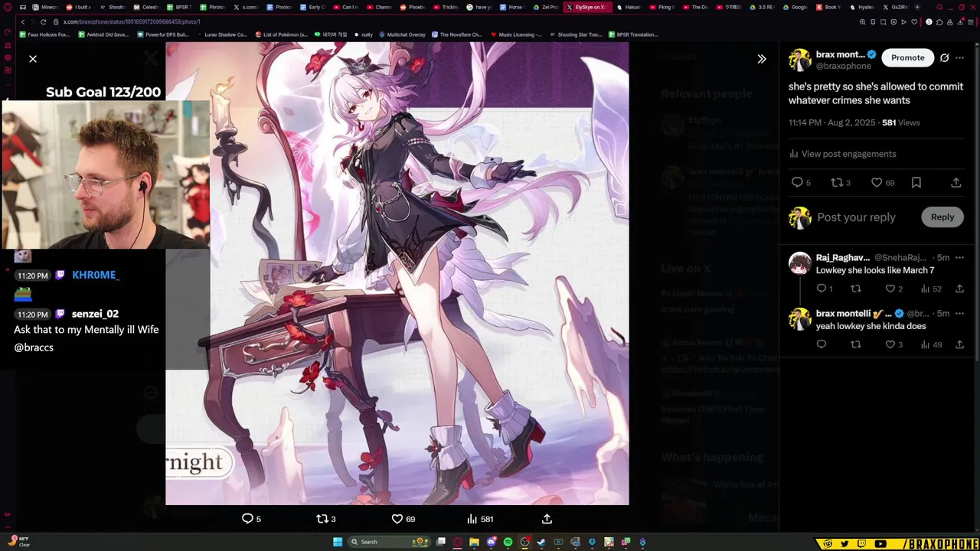Click the browser back arrow
Screen dimensions: 980x551
[23, 22]
